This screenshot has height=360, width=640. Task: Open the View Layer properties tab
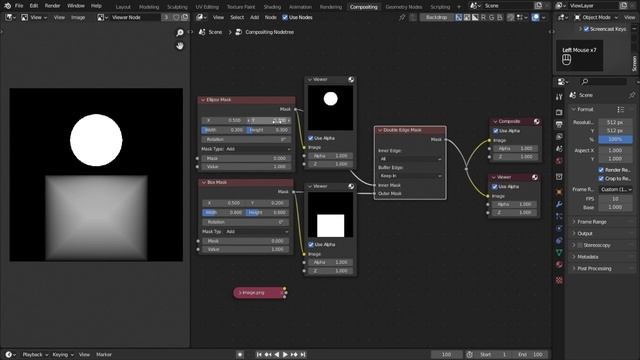coord(559,136)
